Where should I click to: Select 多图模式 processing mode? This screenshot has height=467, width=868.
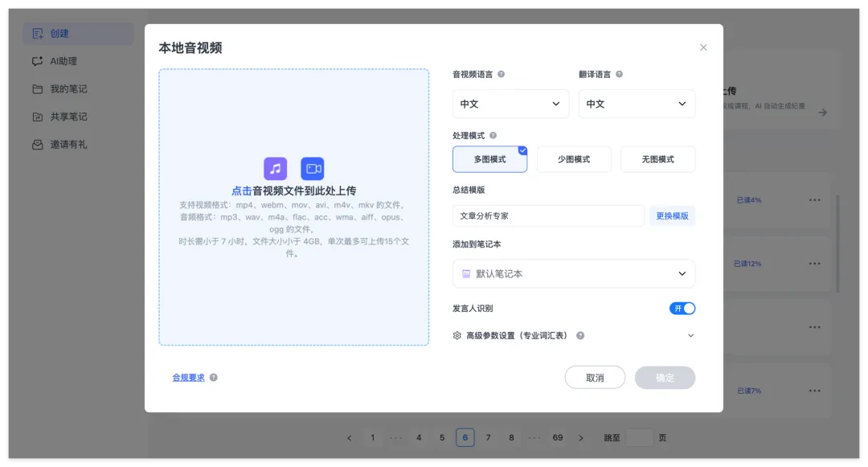tap(490, 159)
